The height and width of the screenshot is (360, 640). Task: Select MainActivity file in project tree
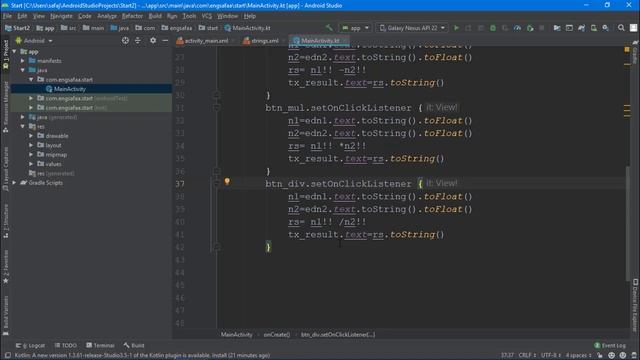(91, 89)
